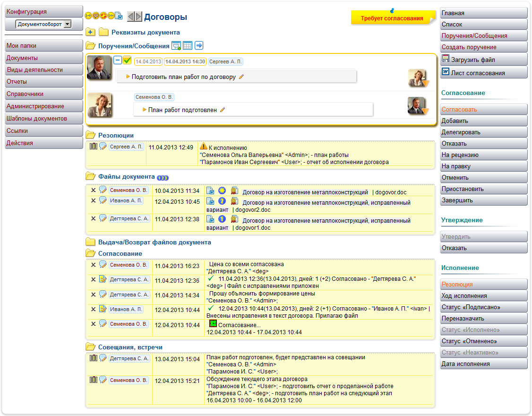Open Шаблоны документов in the left menu
The width and height of the screenshot is (532, 416).
[44, 119]
